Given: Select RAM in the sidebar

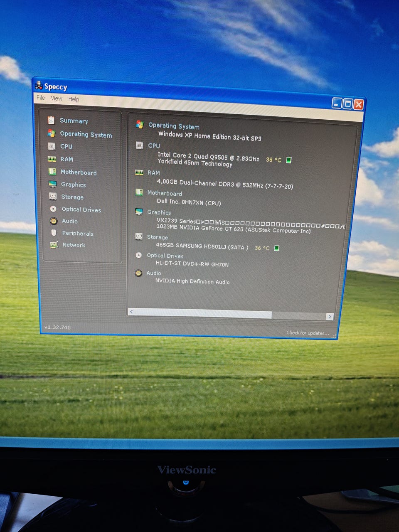Looking at the screenshot, I should point(66,159).
